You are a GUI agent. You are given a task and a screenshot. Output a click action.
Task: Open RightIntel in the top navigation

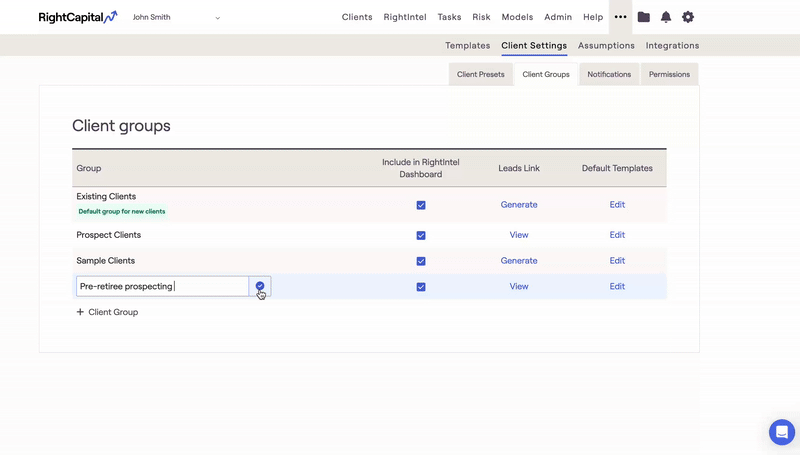[x=405, y=17]
